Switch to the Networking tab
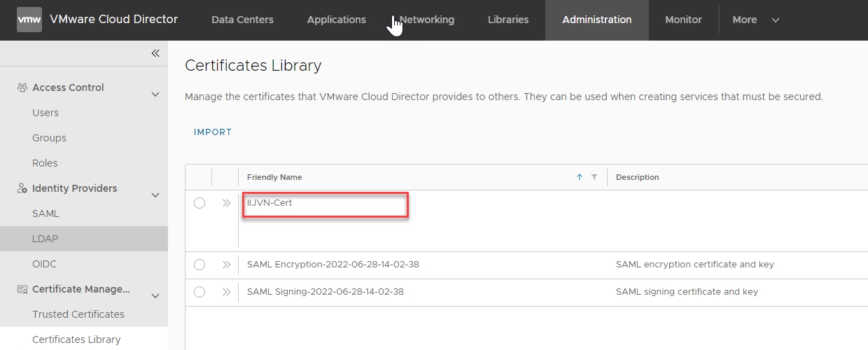The width and height of the screenshot is (868, 350). click(x=426, y=20)
